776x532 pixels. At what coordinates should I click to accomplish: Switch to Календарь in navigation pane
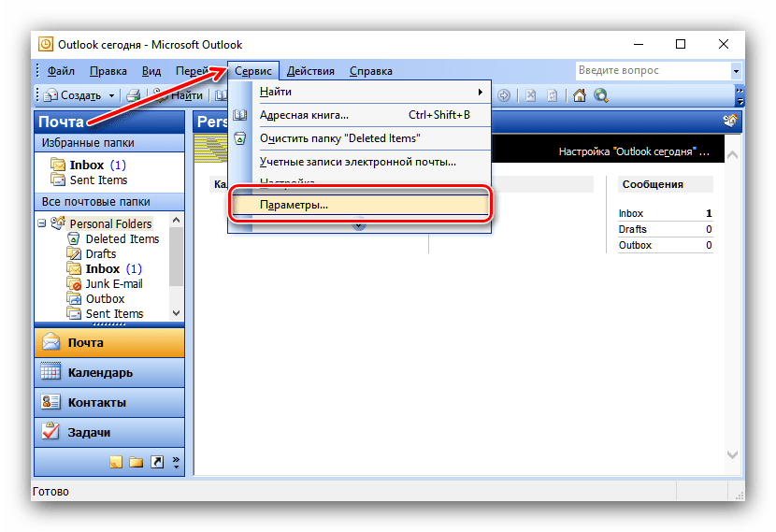tap(100, 372)
